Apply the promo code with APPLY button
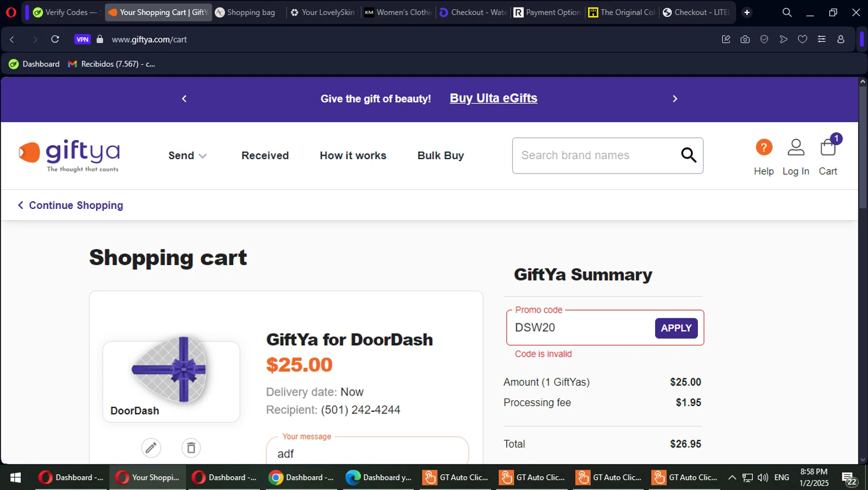The image size is (868, 490). click(676, 328)
